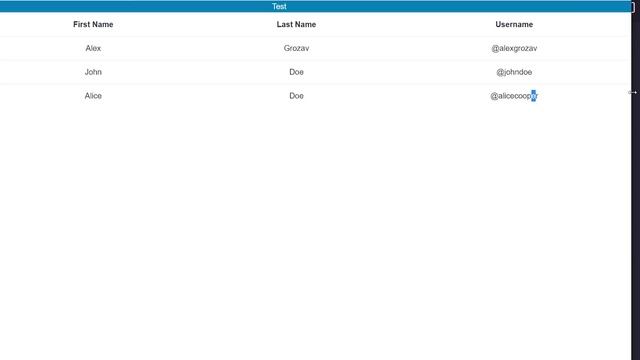This screenshot has width=640, height=360.
Task: Click the blue Test header bar
Action: pos(316,7)
